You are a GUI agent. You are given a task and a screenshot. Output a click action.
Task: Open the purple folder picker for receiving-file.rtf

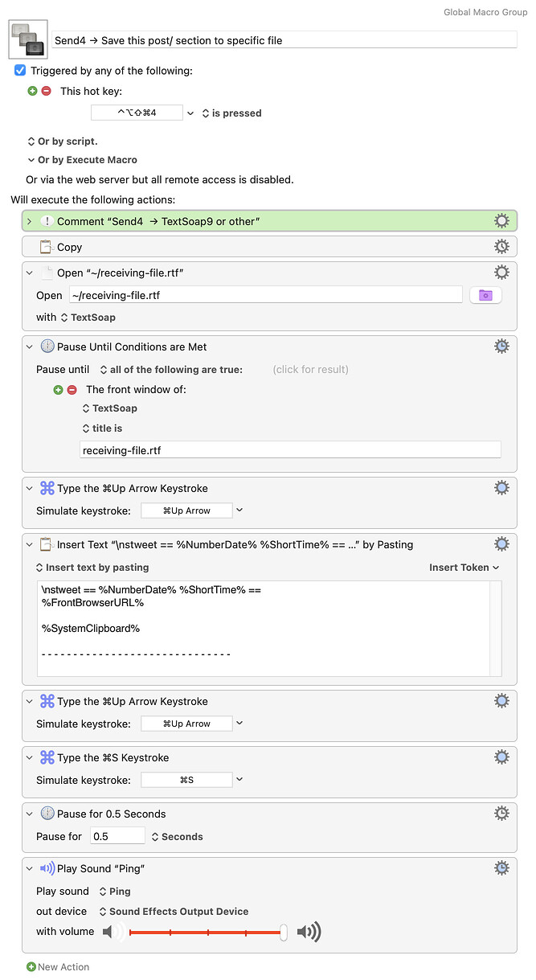[485, 296]
